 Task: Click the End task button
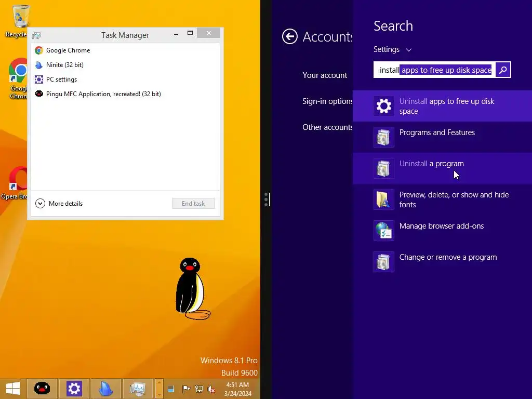point(193,204)
